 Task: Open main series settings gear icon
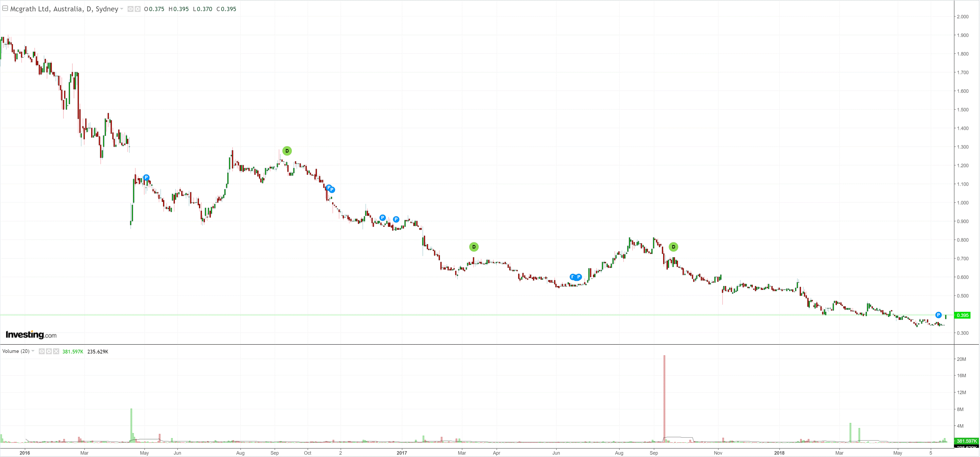[137, 9]
